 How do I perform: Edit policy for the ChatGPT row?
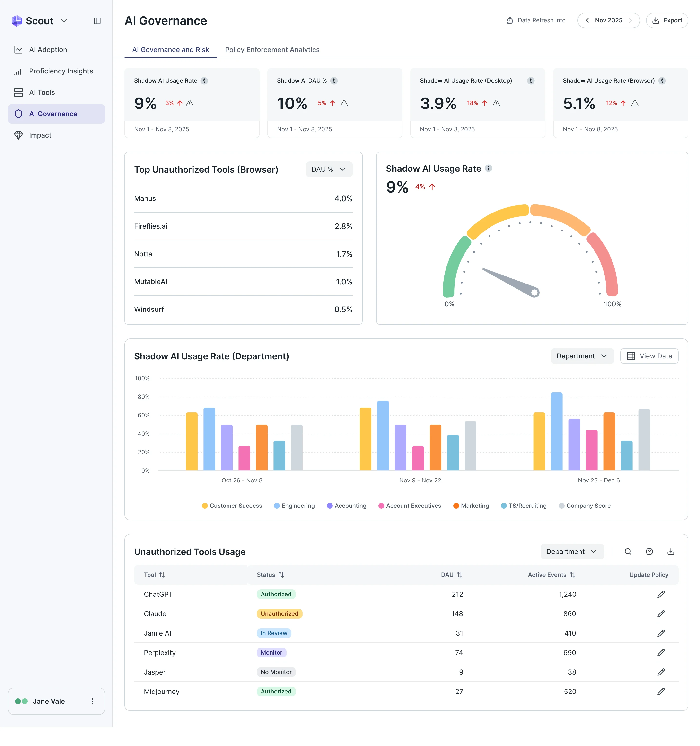pos(661,594)
